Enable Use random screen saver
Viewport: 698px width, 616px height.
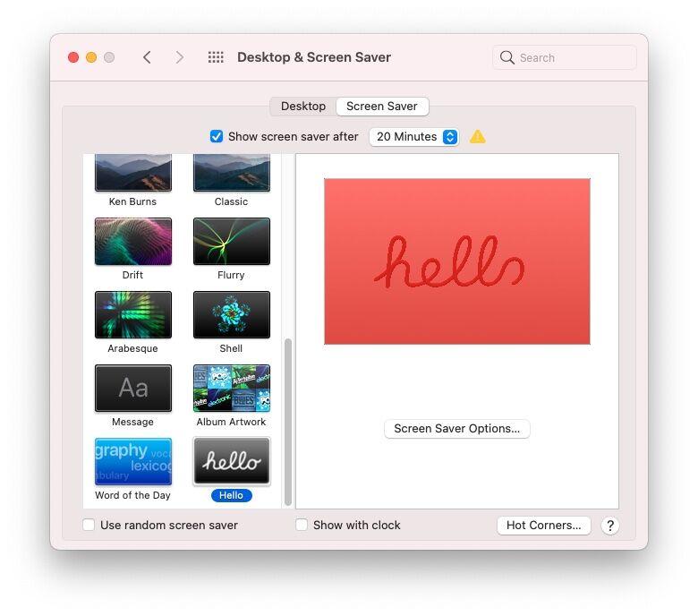[x=89, y=526]
